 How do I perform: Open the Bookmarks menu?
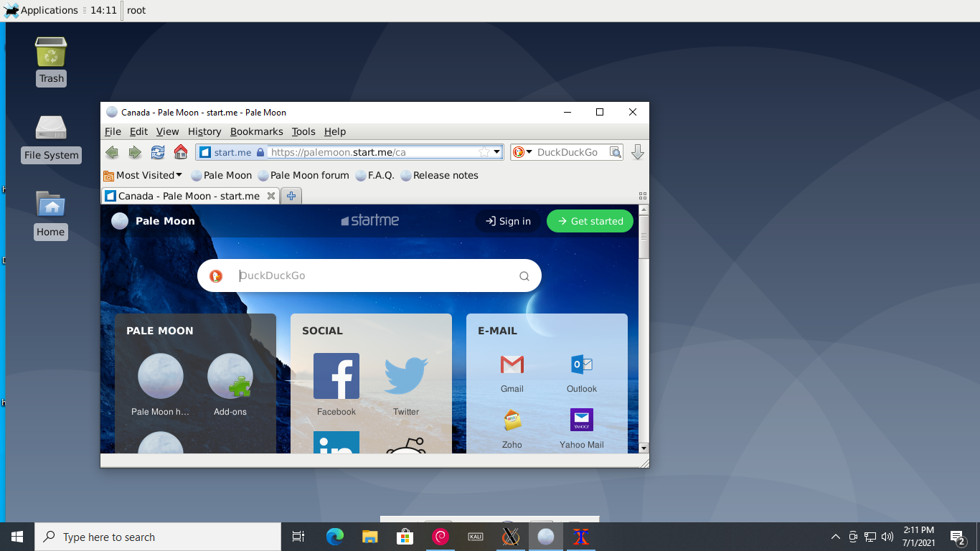click(257, 131)
